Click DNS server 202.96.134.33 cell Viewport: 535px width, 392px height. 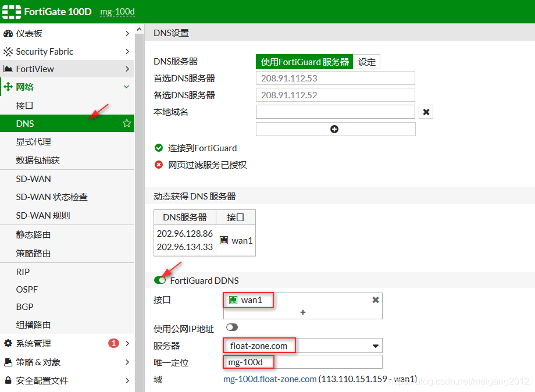(x=184, y=247)
